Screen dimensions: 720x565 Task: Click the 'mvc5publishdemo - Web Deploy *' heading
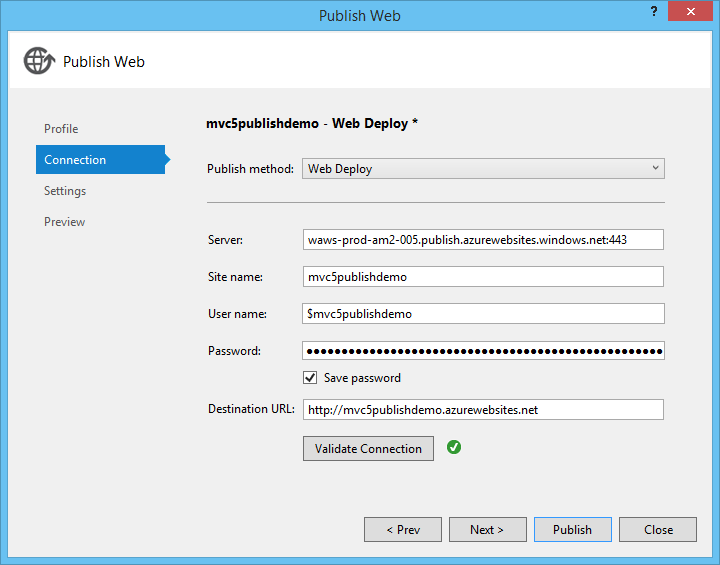coord(312,123)
